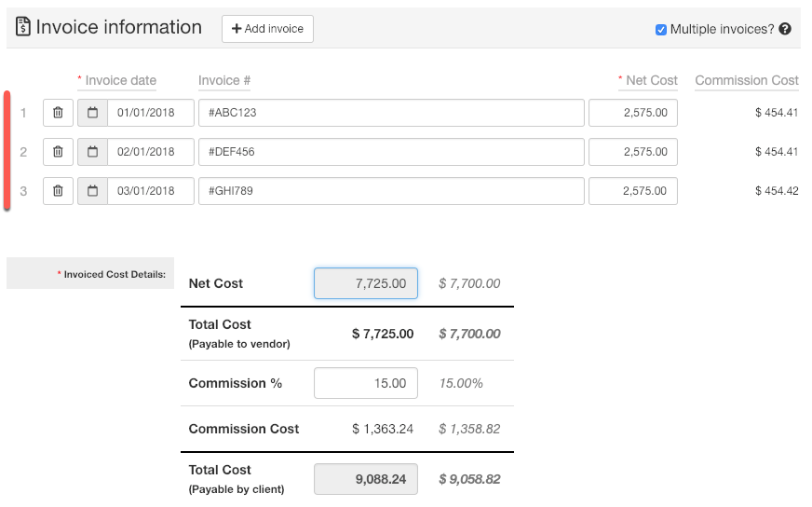The image size is (812, 507).
Task: Click the 01/01/2018 invoice date field
Action: click(151, 113)
